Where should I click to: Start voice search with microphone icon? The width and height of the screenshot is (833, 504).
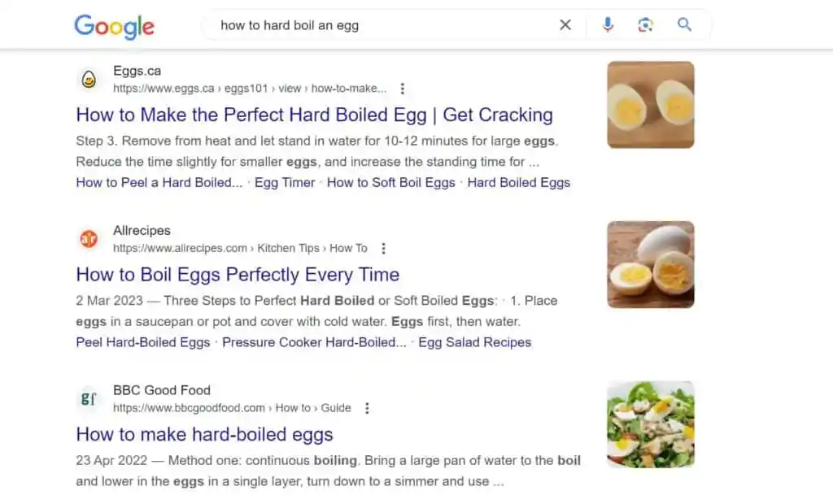608,25
